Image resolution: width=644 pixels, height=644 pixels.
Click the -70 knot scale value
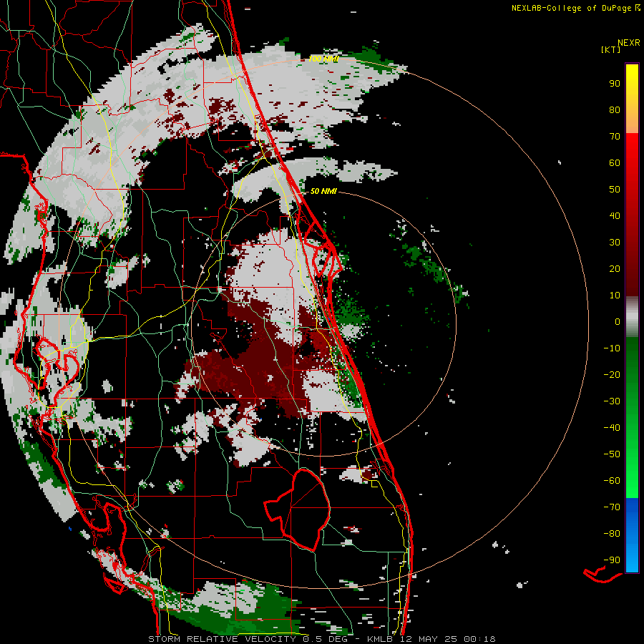point(612,507)
